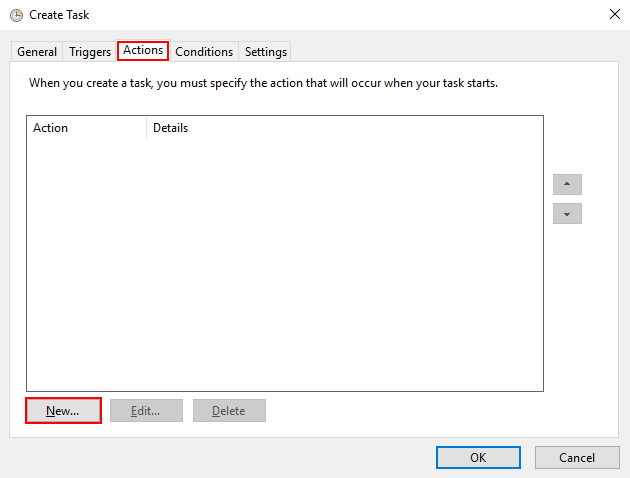This screenshot has height=478, width=630.
Task: Show the Settings tab
Action: [x=265, y=52]
